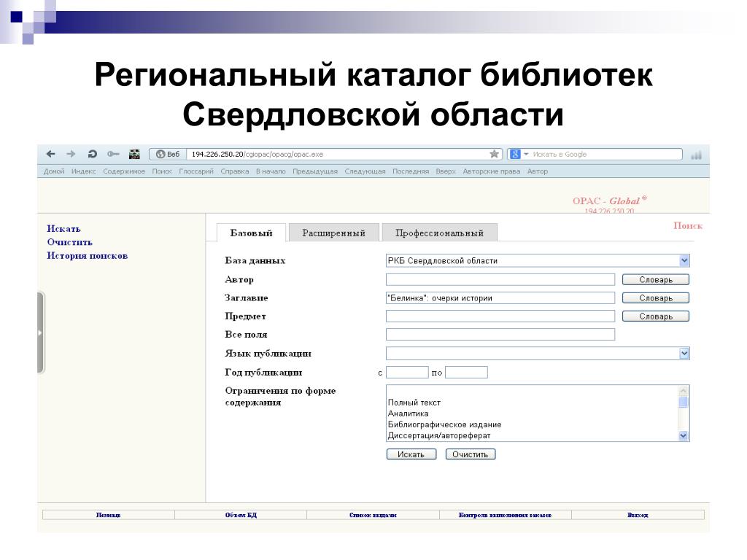Click the bar chart icon at toolbar end
This screenshot has height=560, width=747.
pyautogui.click(x=697, y=155)
